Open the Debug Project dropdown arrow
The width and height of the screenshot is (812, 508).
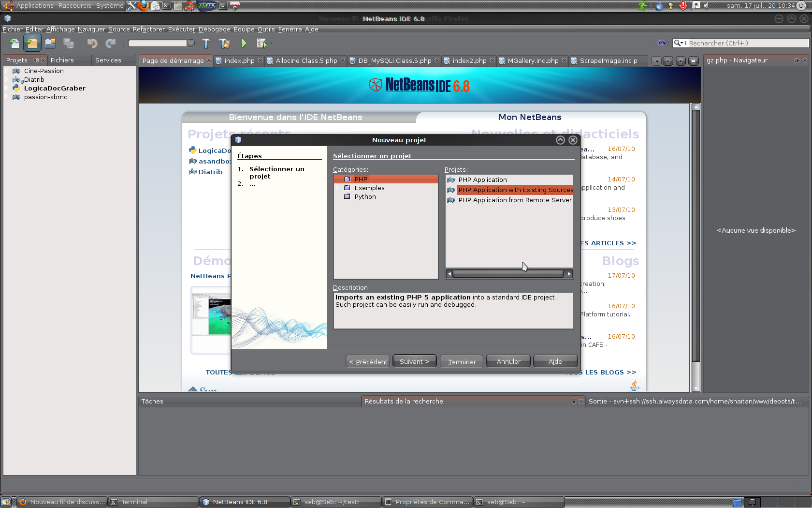[271, 44]
